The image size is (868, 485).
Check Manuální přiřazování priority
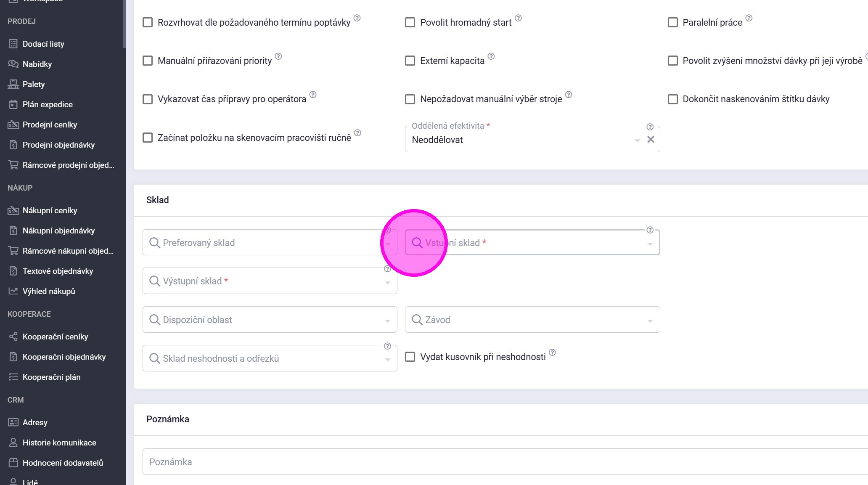pyautogui.click(x=148, y=61)
